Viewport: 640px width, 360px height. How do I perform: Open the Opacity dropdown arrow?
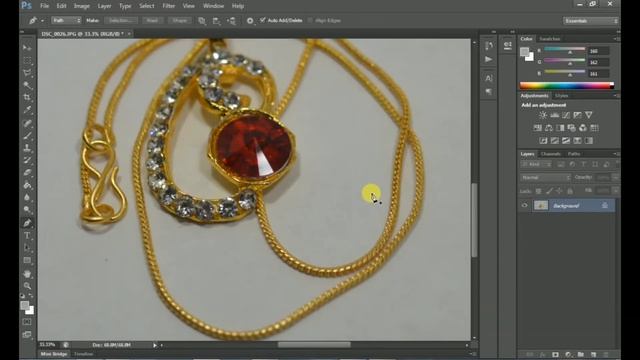615,178
